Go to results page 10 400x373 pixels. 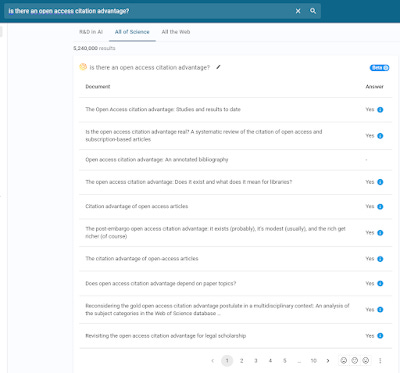(x=313, y=361)
